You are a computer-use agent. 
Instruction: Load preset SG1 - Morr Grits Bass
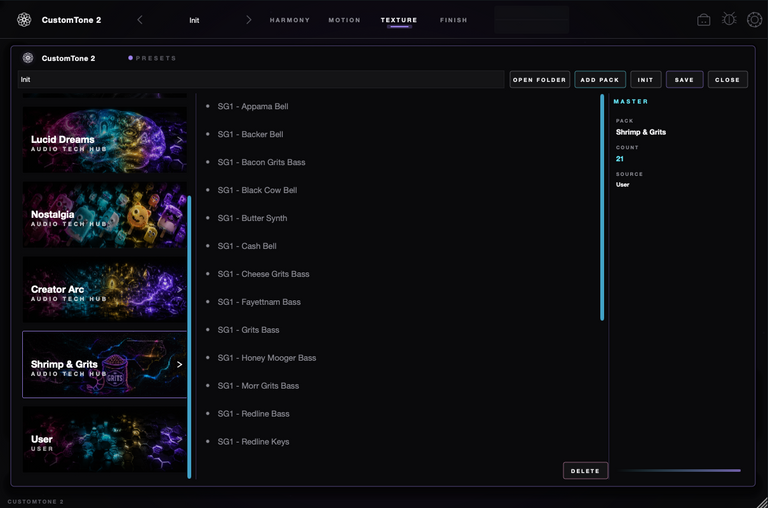[258, 386]
